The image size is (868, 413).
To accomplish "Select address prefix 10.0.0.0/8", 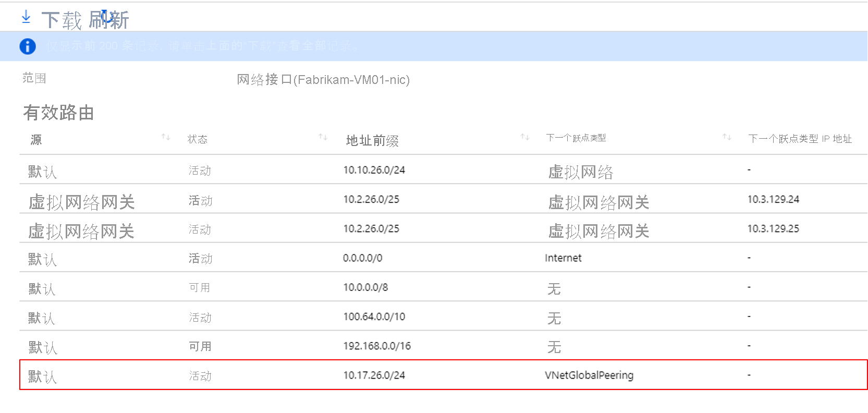I will (365, 287).
